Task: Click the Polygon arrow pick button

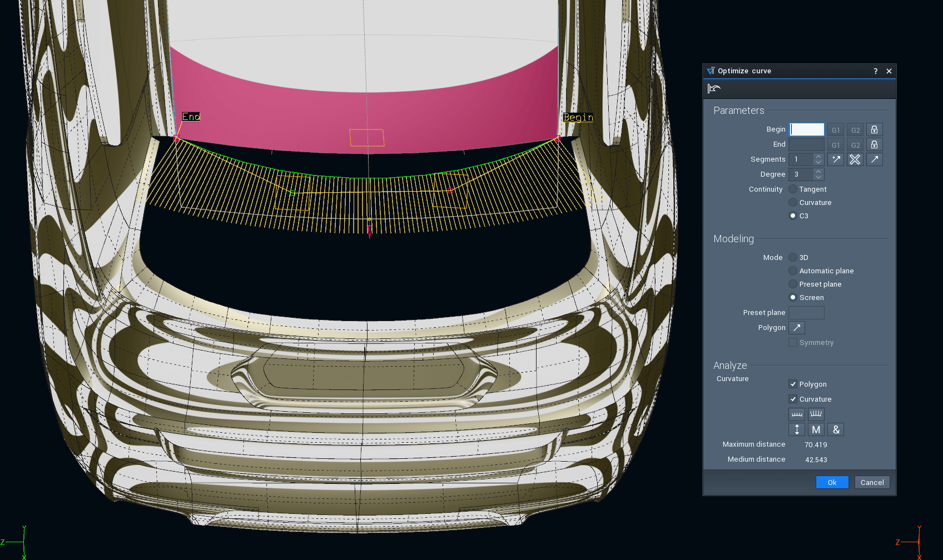Action: point(797,328)
